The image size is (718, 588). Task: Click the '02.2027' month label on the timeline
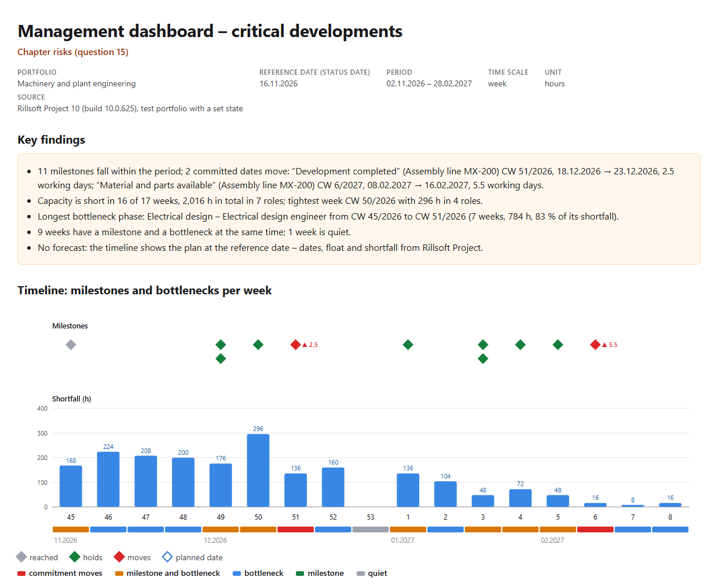(x=552, y=540)
